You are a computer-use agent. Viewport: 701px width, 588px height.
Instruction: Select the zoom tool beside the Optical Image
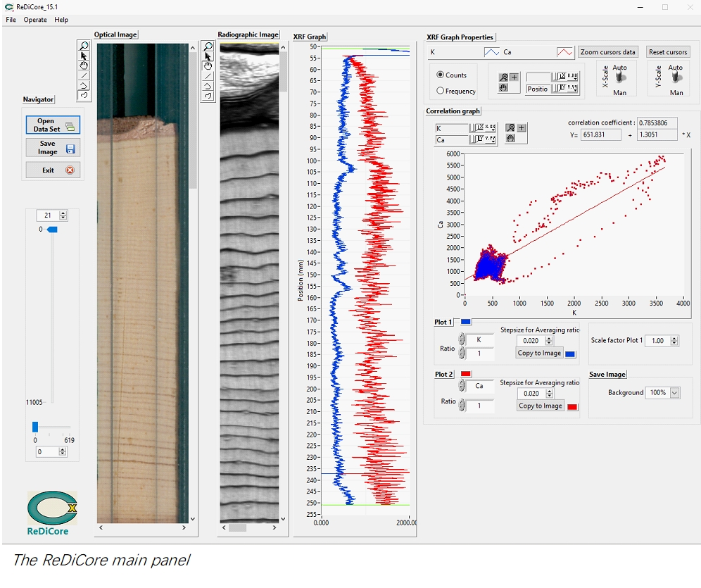click(x=84, y=46)
